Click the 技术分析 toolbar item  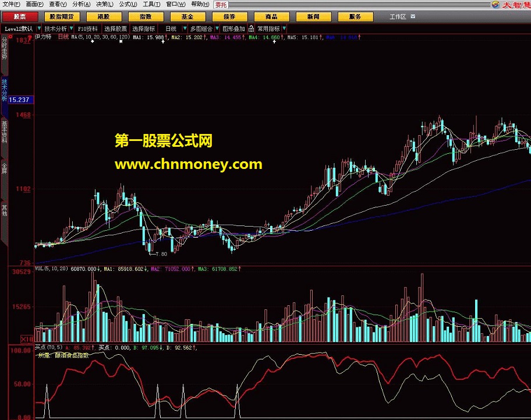tap(55, 29)
